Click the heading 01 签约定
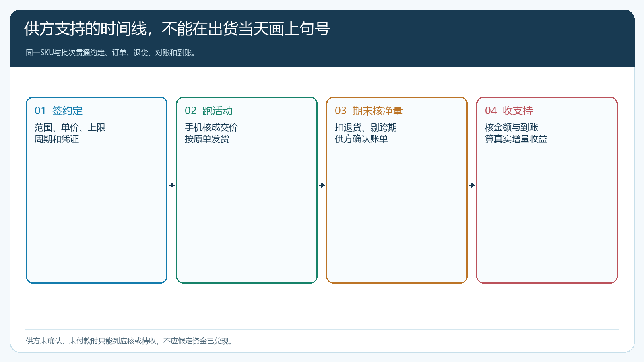 coord(58,111)
